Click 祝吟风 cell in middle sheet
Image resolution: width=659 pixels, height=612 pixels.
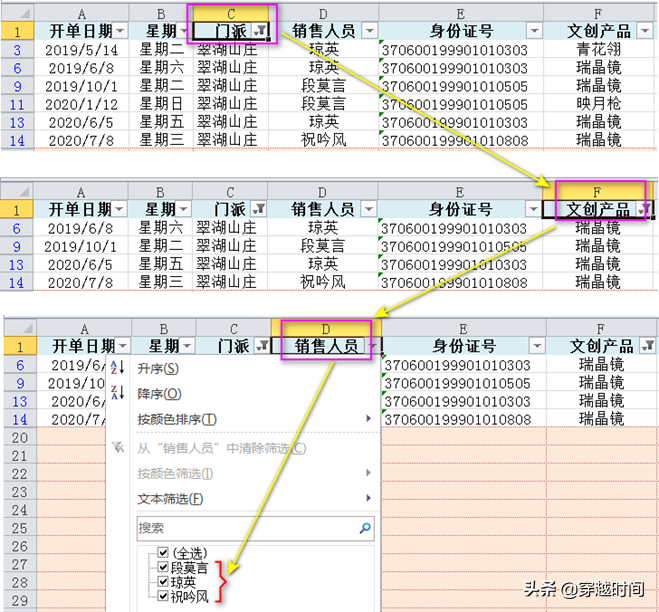point(322,282)
